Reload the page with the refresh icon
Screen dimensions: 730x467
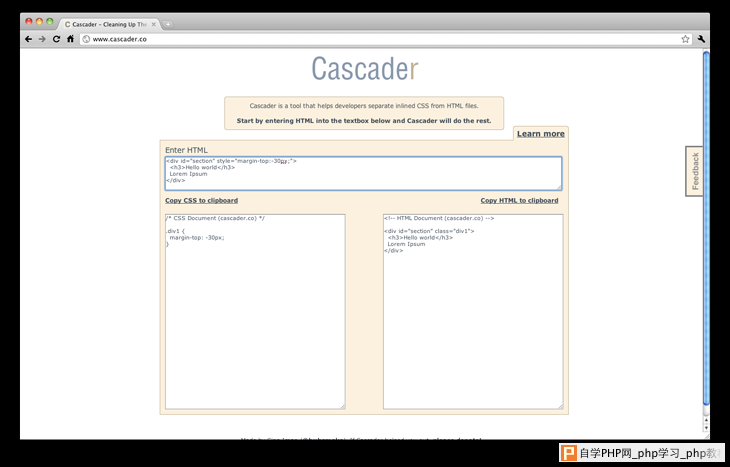56,39
